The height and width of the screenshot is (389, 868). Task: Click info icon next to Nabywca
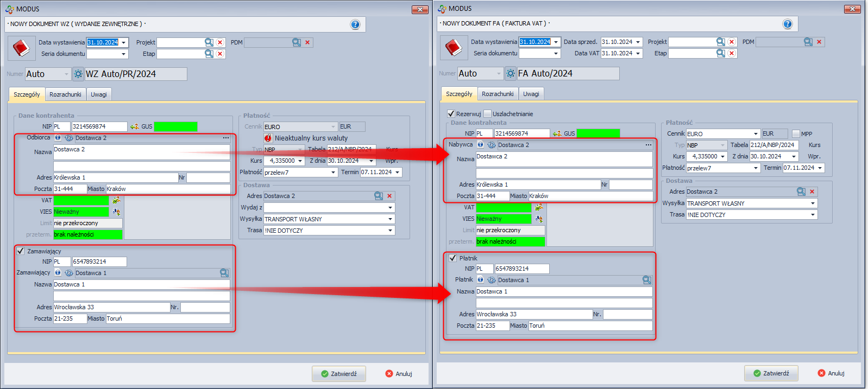(480, 145)
